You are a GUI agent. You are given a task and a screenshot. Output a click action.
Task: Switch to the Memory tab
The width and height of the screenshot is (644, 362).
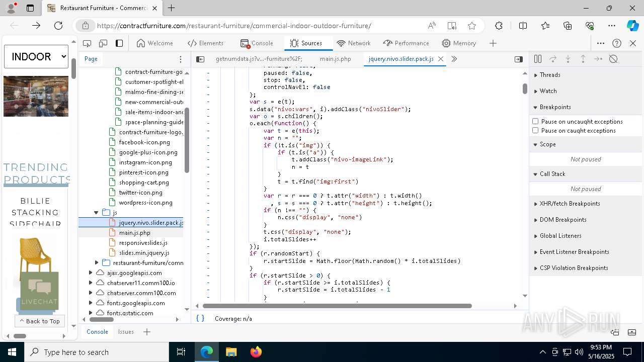point(459,43)
